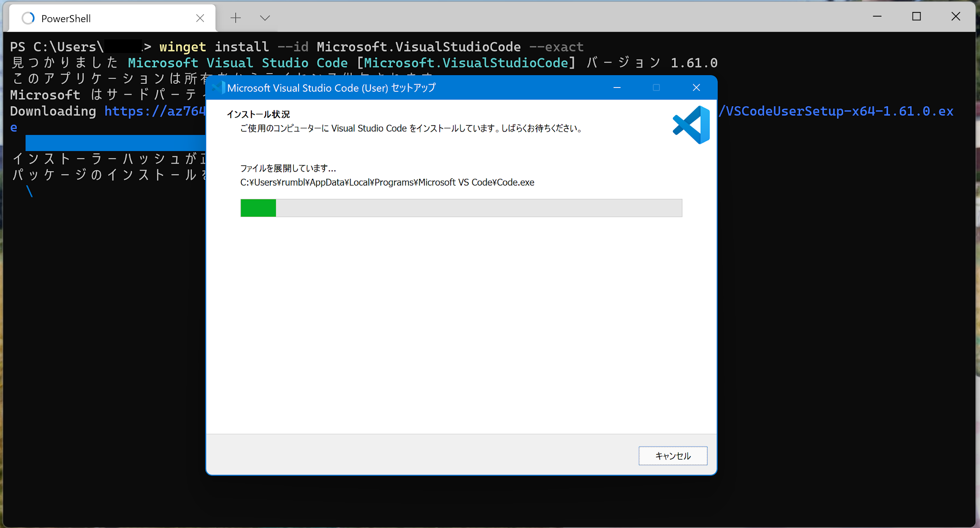The height and width of the screenshot is (528, 980).
Task: Click the '[Microsoft.VisualStudioCode]' bracketed id in the output
Action: 466,63
